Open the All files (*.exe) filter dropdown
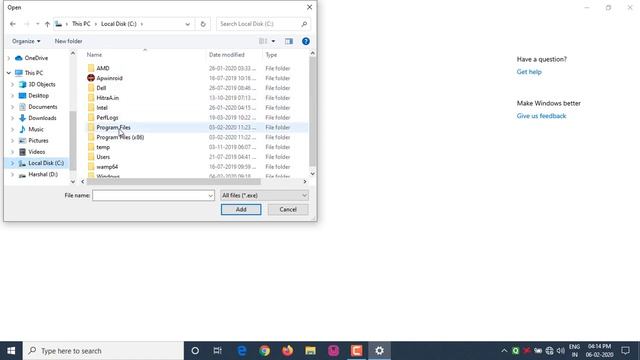Image resolution: width=640 pixels, height=360 pixels. [264, 196]
